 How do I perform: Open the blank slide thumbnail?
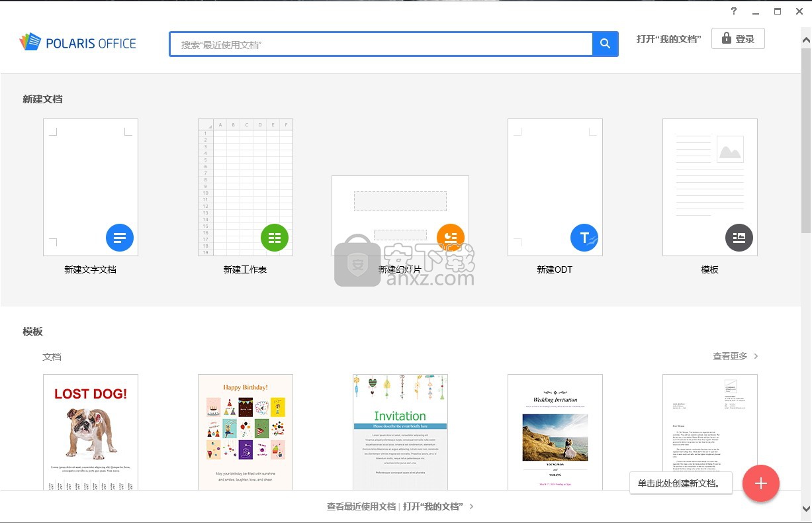pyautogui.click(x=400, y=216)
